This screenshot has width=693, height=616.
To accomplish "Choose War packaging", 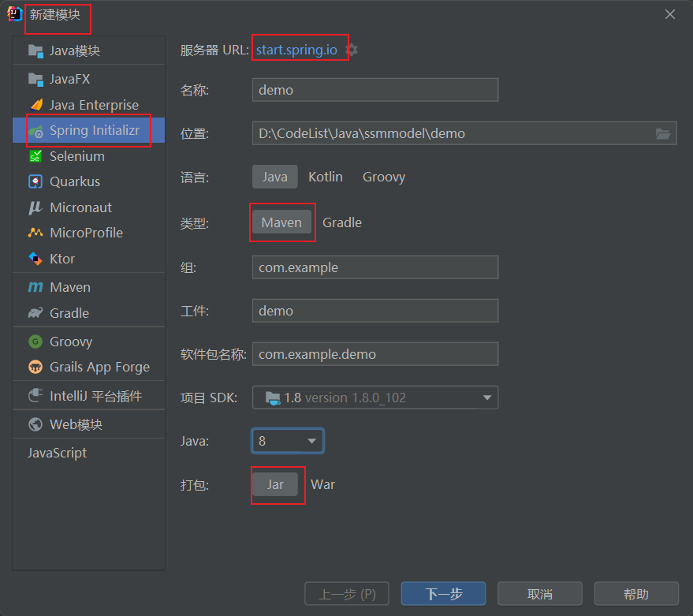I will 322,484.
